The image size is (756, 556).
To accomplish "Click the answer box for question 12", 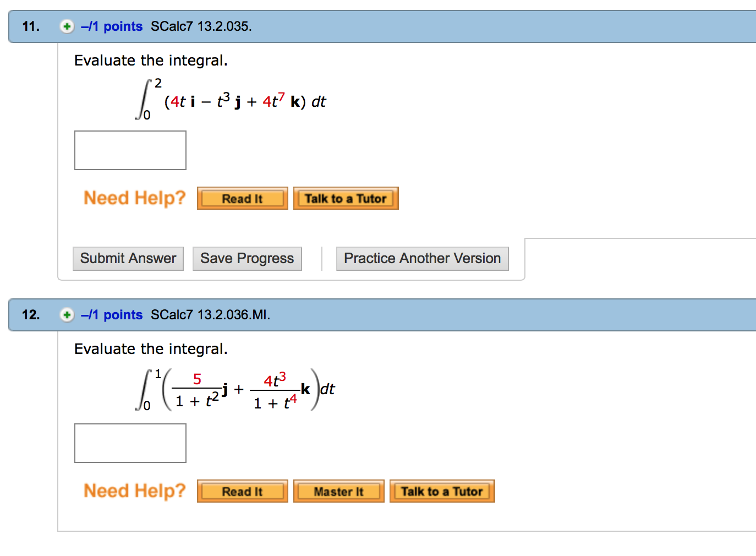I will pos(130,443).
